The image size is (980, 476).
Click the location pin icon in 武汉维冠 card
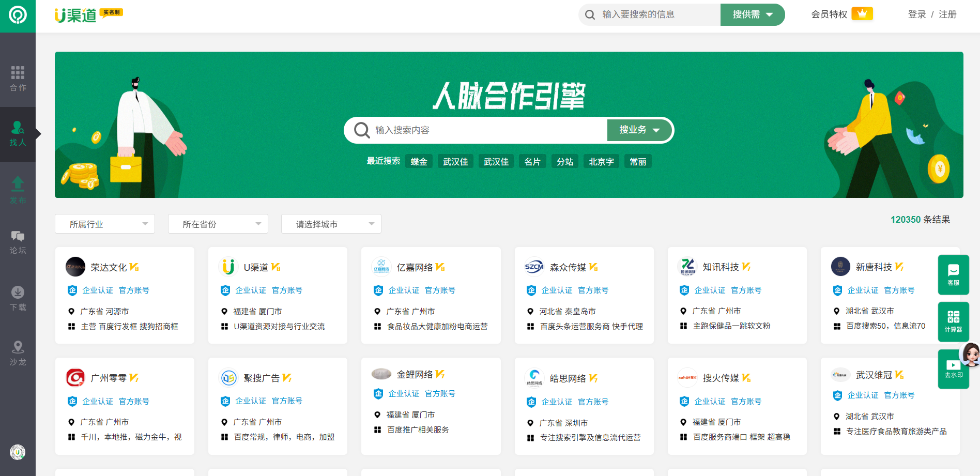tap(836, 417)
